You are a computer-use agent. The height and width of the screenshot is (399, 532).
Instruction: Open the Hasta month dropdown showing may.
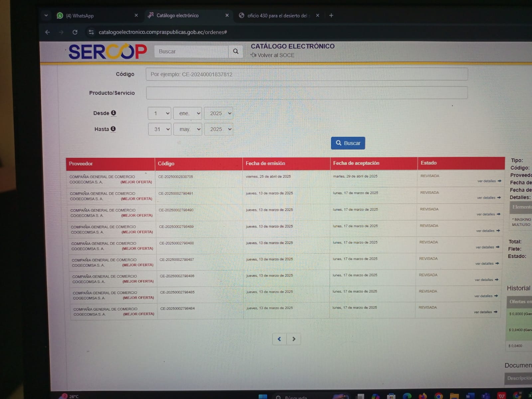point(188,129)
